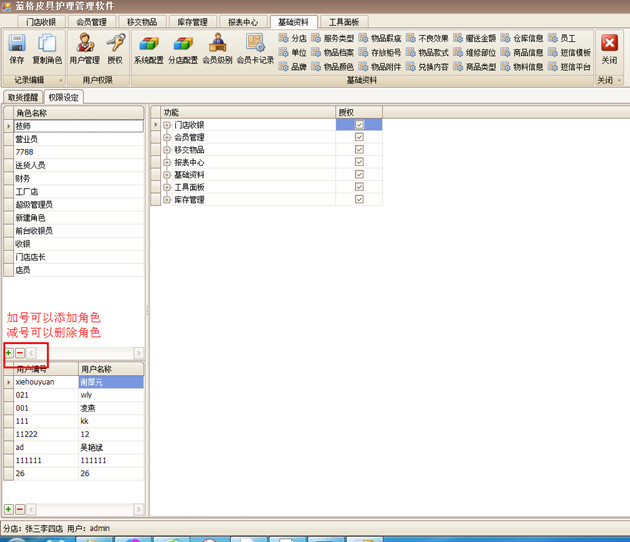The height and width of the screenshot is (542, 630).
Task: Expand the 会员管理 tree node
Action: (x=167, y=137)
